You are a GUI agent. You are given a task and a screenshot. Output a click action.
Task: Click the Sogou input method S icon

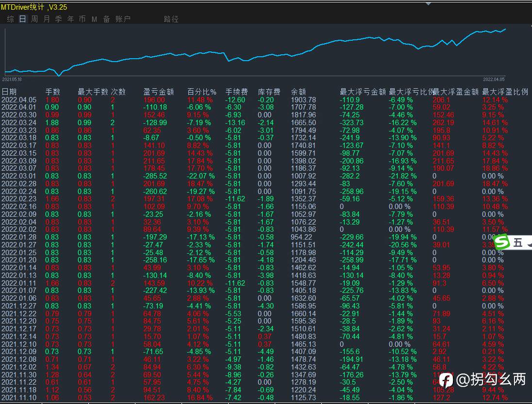pos(502,242)
